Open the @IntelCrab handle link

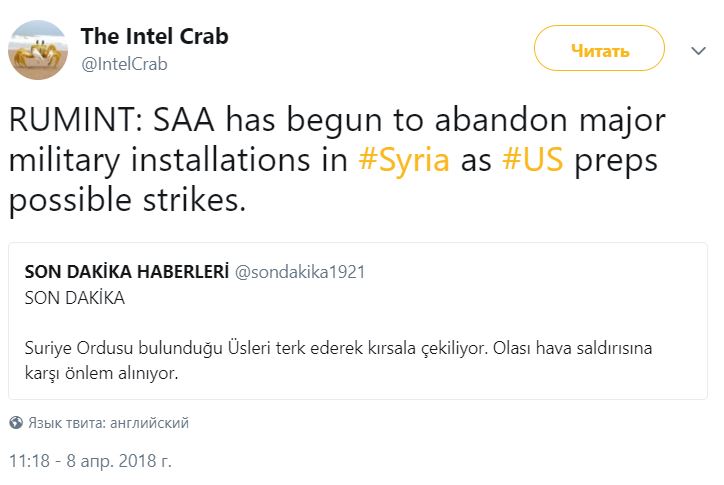(x=124, y=64)
